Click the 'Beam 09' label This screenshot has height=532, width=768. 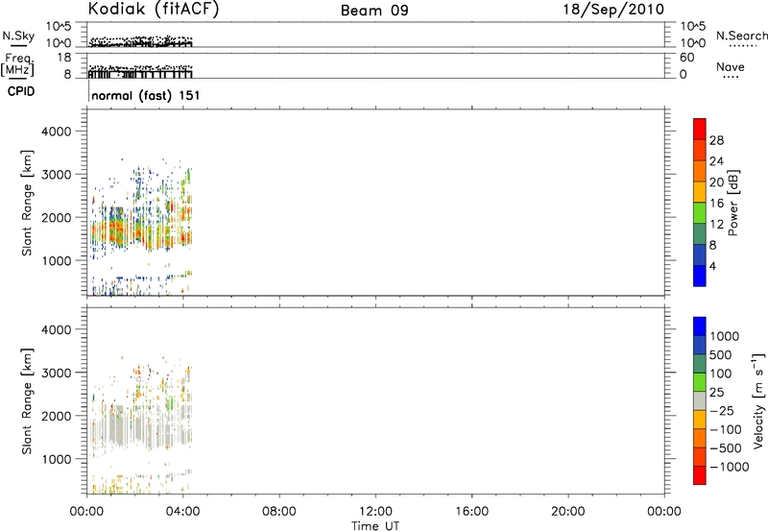click(374, 11)
